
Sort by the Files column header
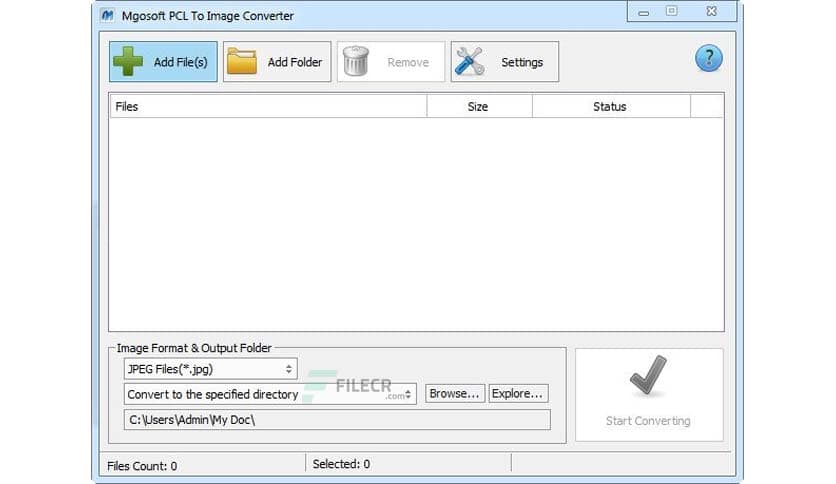click(x=268, y=106)
